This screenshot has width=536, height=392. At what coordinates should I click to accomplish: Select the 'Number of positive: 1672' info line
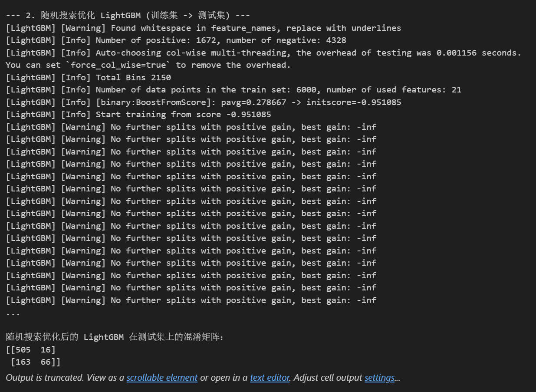[x=176, y=40]
